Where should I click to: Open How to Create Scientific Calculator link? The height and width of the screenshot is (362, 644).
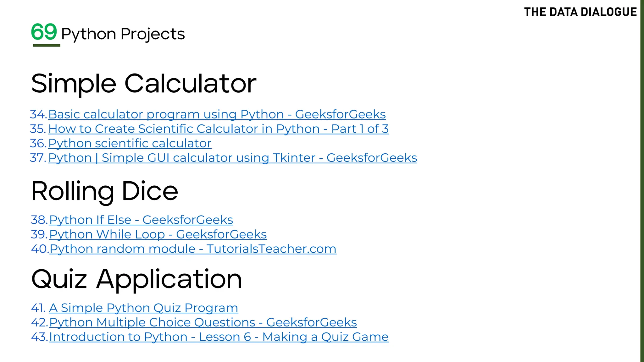[x=218, y=129]
